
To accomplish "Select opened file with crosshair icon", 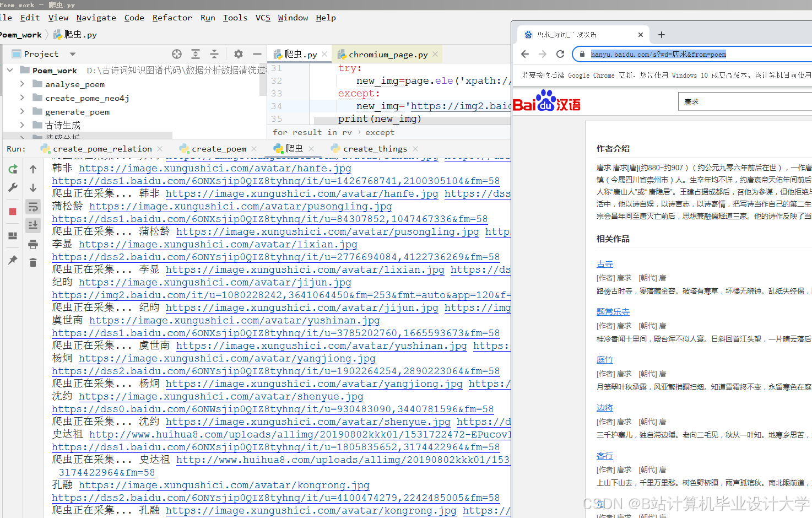I will coord(176,53).
